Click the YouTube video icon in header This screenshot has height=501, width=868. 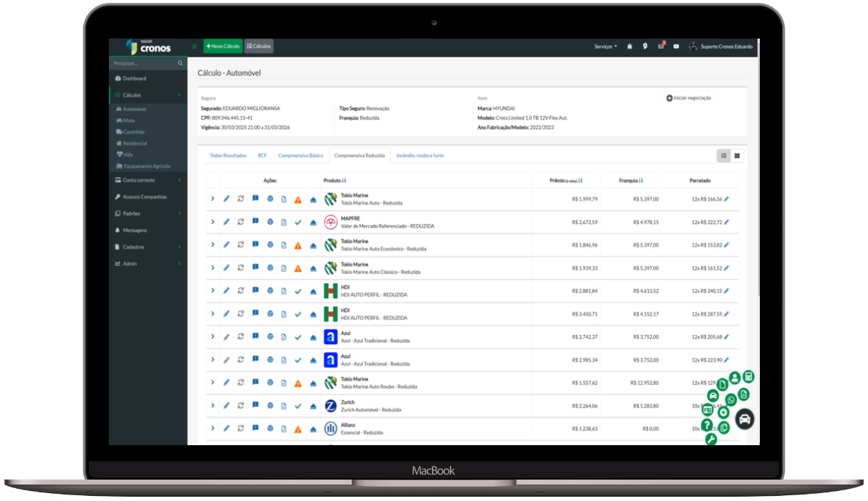[676, 47]
